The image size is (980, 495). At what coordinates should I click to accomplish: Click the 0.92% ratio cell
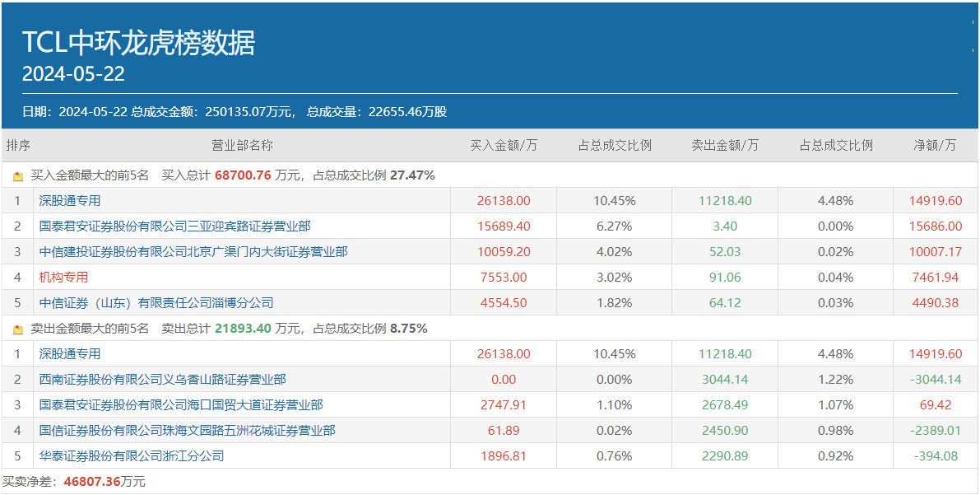(x=836, y=456)
